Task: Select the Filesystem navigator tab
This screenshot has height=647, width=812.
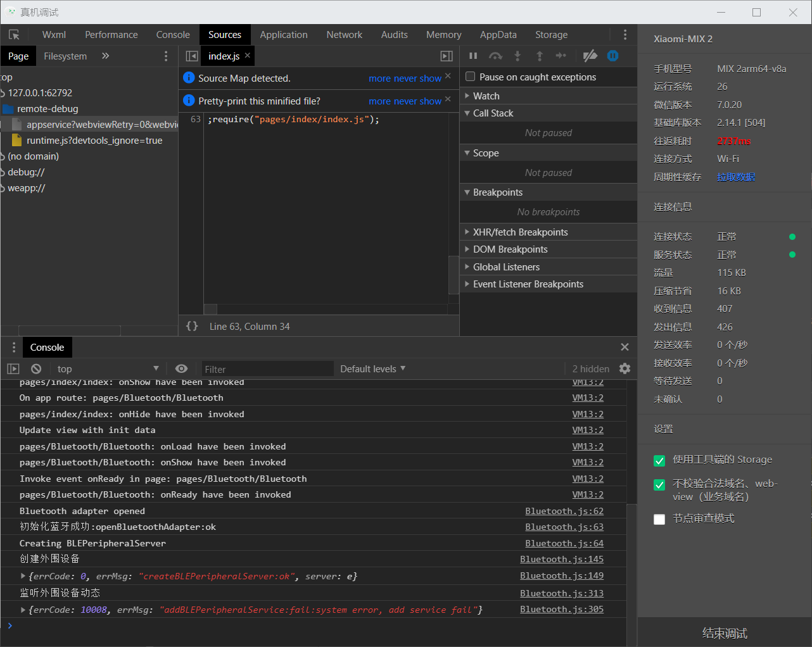Action: [x=65, y=56]
